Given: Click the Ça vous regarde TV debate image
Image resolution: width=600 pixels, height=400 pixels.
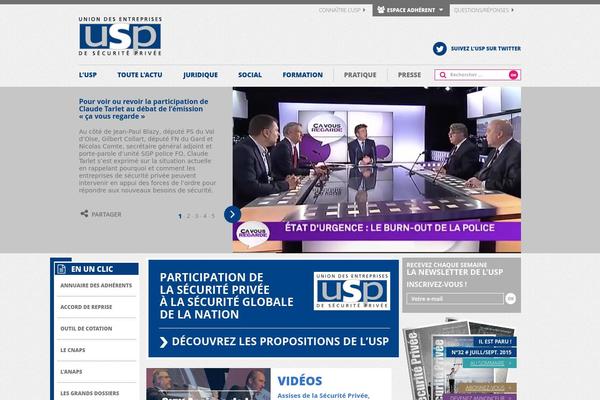Looking at the screenshot, I should [377, 170].
